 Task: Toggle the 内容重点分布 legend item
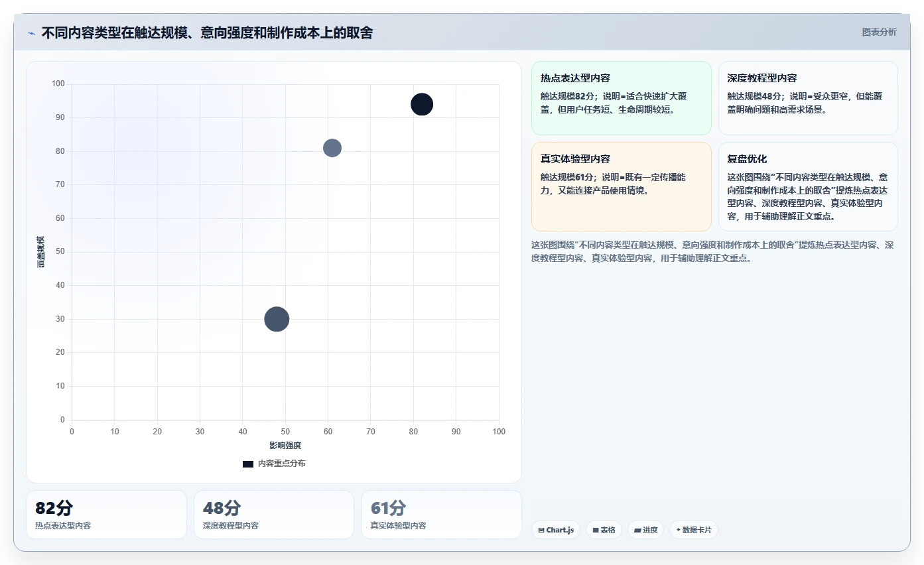coord(274,464)
